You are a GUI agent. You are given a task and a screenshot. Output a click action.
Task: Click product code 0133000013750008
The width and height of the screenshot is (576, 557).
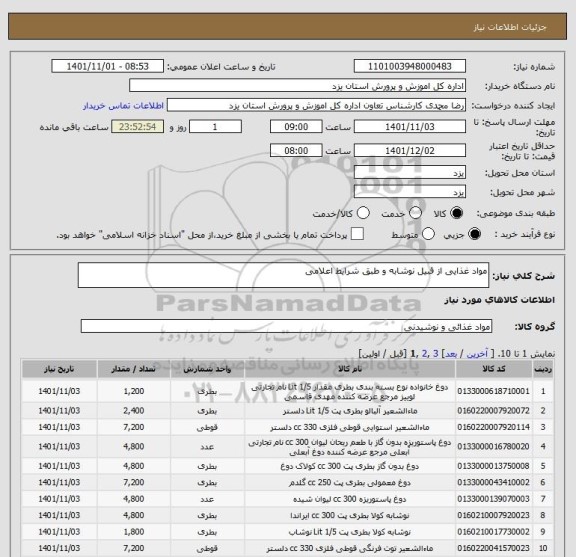click(x=493, y=466)
